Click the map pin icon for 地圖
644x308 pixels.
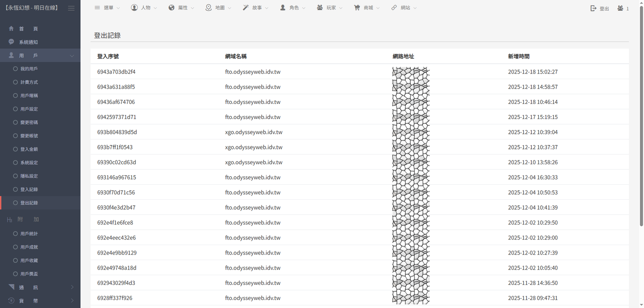pos(209,8)
